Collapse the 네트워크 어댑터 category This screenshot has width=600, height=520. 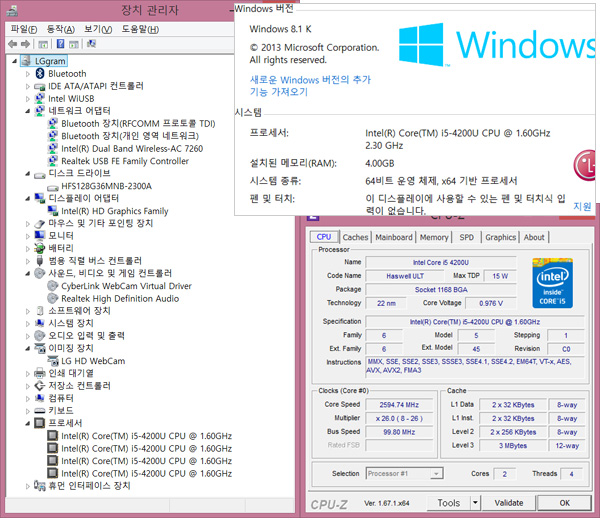coord(28,111)
